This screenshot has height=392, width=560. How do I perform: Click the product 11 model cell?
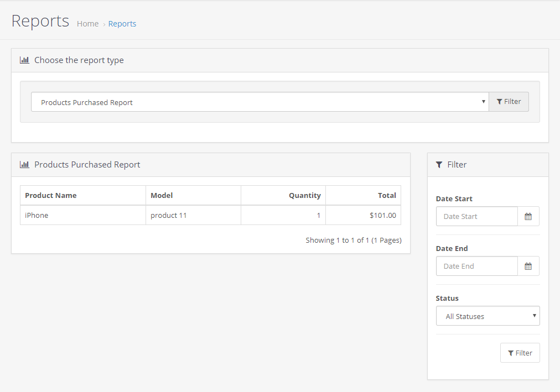tap(169, 215)
